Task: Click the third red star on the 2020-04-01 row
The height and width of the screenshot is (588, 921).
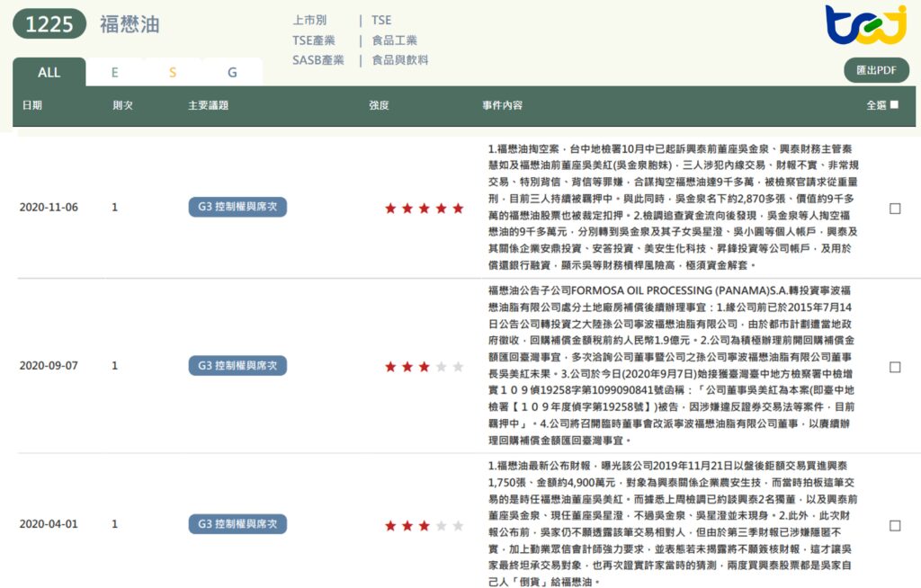Action: click(x=424, y=524)
